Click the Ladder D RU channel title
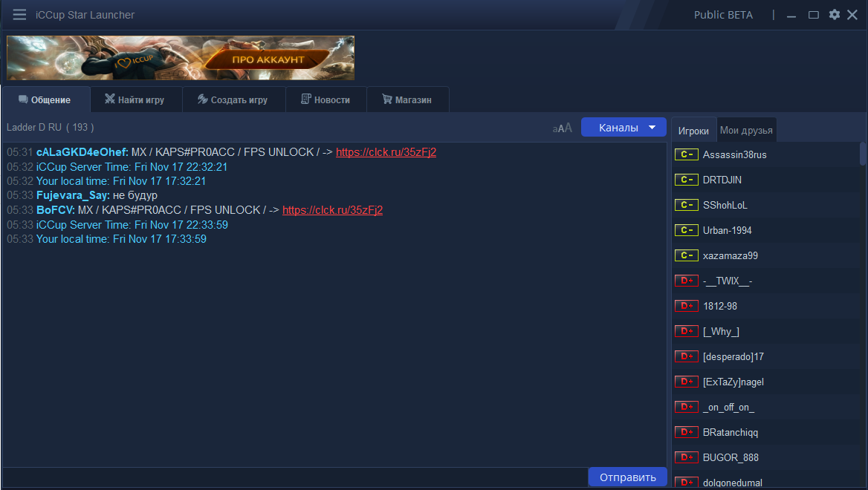 tap(50, 127)
